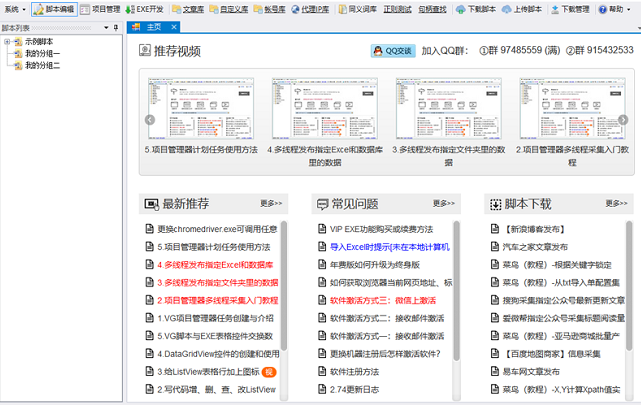Open VIP EXE功能购买或续费方法 article
This screenshot has height=405, width=641.
381,228
